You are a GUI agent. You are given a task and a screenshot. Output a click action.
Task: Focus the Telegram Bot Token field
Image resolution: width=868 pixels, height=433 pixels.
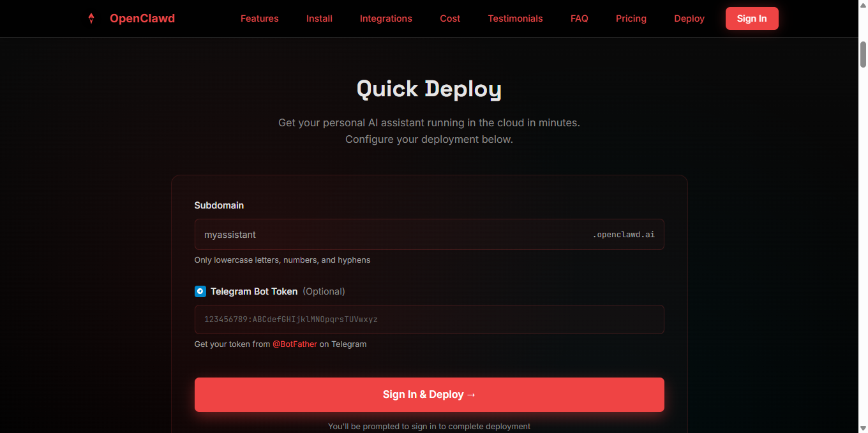pyautogui.click(x=429, y=319)
